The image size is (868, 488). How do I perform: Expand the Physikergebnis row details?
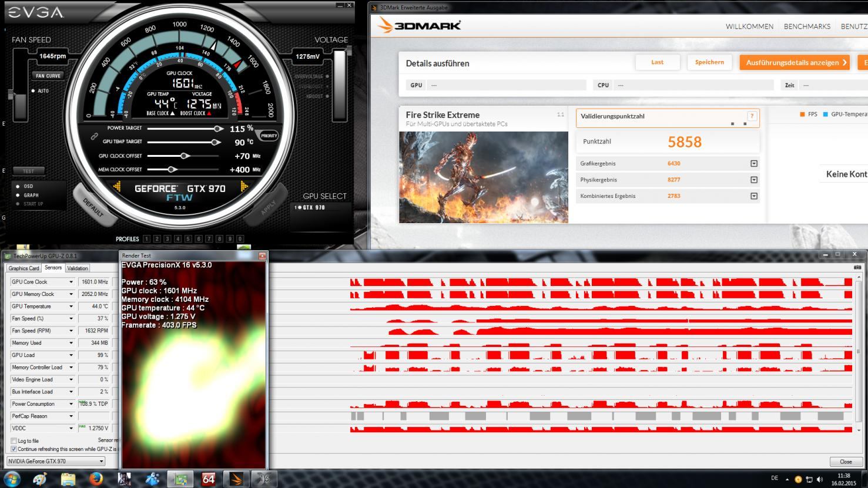[754, 180]
